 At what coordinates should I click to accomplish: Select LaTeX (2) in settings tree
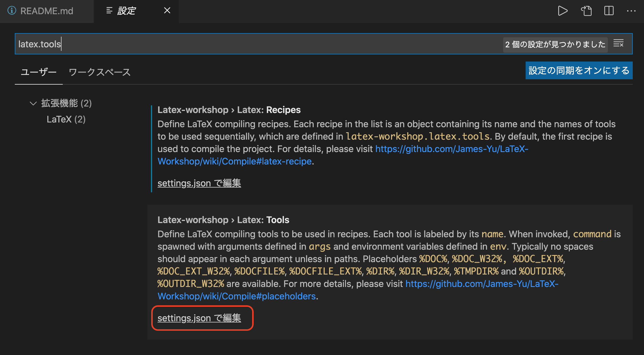coord(66,119)
